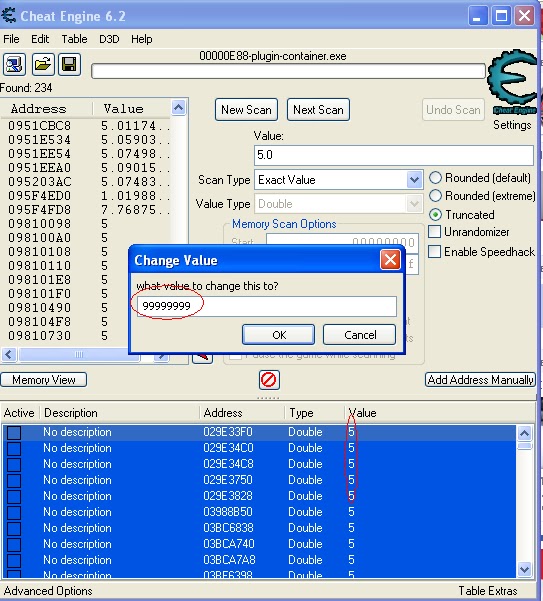This screenshot has height=601, width=543.
Task: Toggle Active box for address 03988B50
Action: tap(14, 512)
